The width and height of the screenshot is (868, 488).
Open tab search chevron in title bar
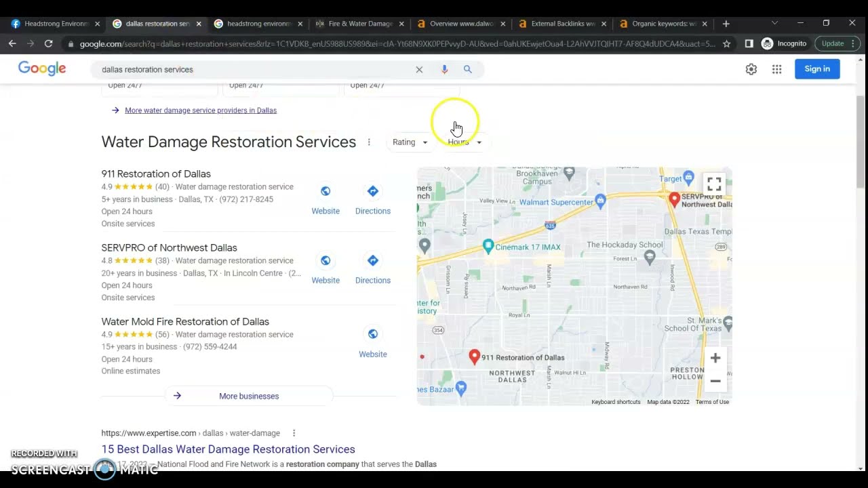(x=774, y=23)
